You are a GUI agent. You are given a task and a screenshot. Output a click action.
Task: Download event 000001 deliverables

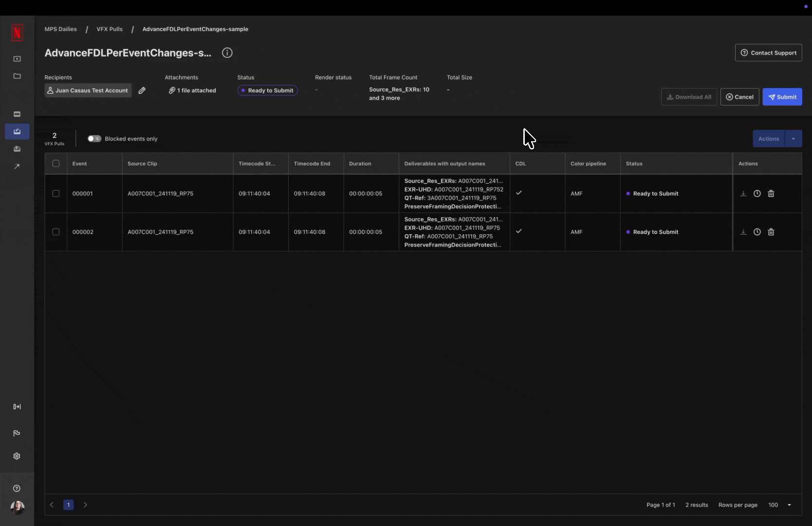[x=743, y=193]
